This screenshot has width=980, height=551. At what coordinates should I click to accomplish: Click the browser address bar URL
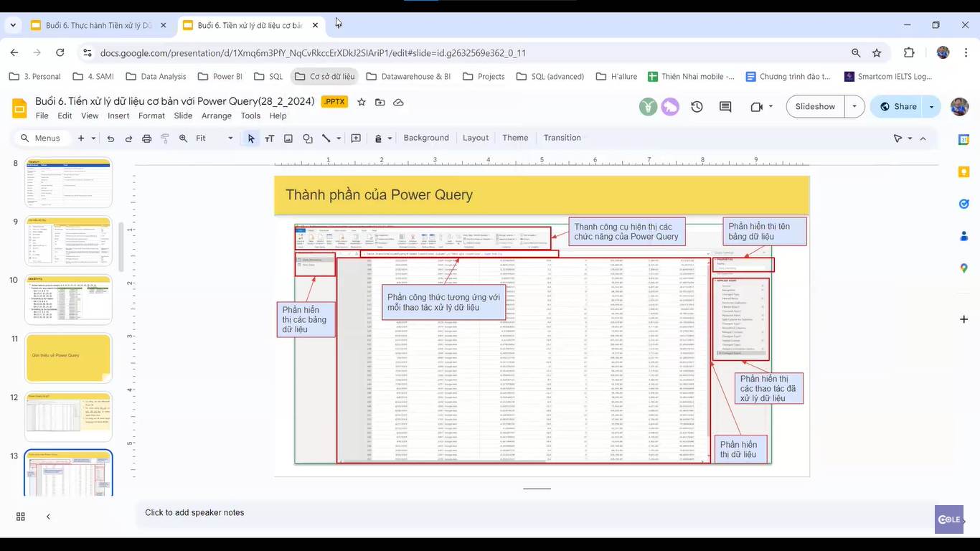coord(313,52)
